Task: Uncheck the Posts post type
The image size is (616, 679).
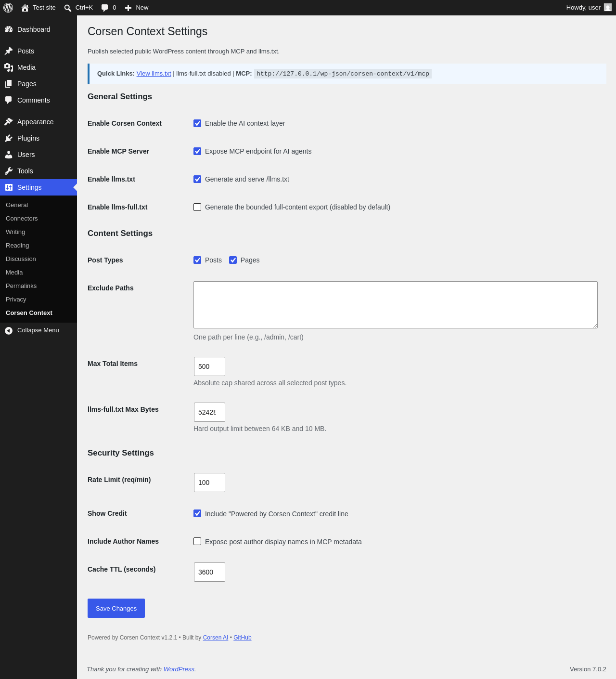Action: [197, 260]
